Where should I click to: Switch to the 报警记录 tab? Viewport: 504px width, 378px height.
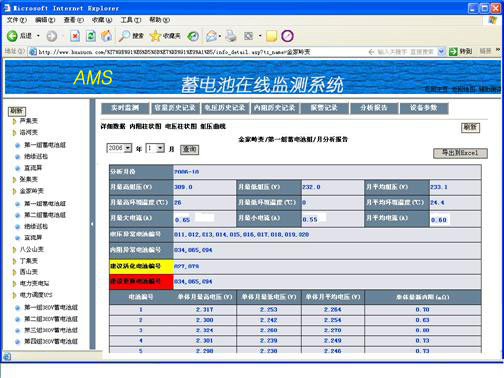[x=324, y=108]
